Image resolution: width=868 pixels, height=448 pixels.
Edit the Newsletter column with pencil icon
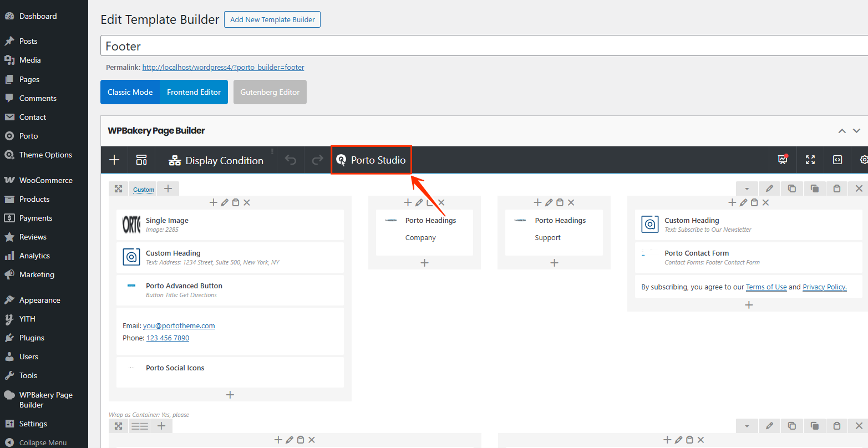coord(744,203)
